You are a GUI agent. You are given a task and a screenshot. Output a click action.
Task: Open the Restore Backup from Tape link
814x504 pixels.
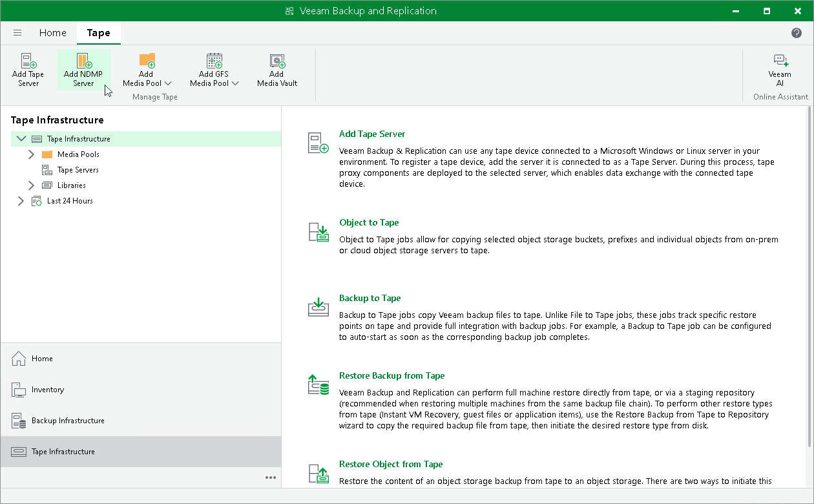pyautogui.click(x=392, y=375)
